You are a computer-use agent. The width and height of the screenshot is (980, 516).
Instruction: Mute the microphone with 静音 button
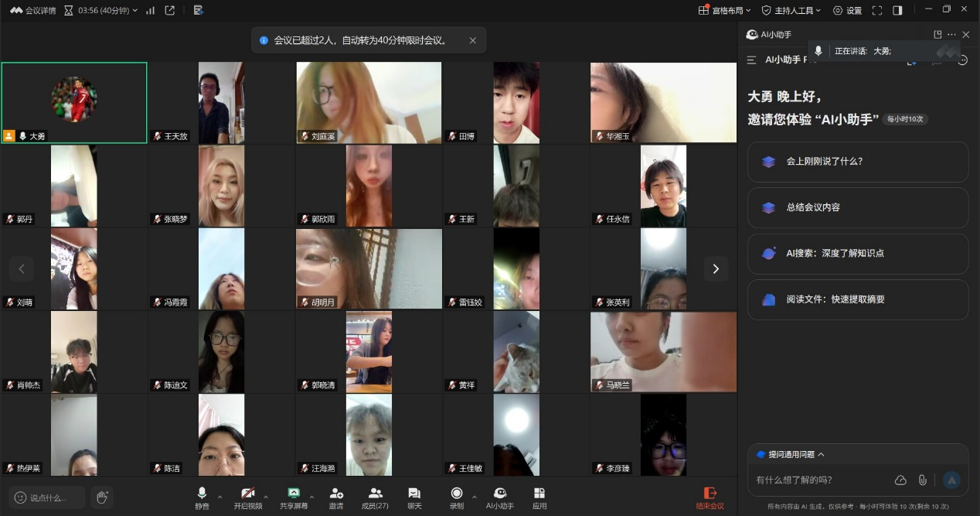click(202, 497)
